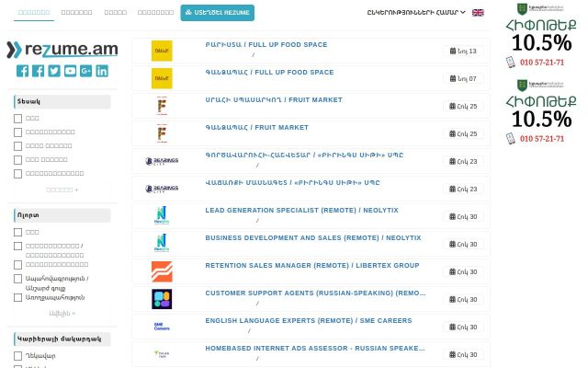Open the ԲԱՐԻՍՏԱ / FULL UP FOOD SPACE job
The width and height of the screenshot is (588, 368).
coord(266,45)
